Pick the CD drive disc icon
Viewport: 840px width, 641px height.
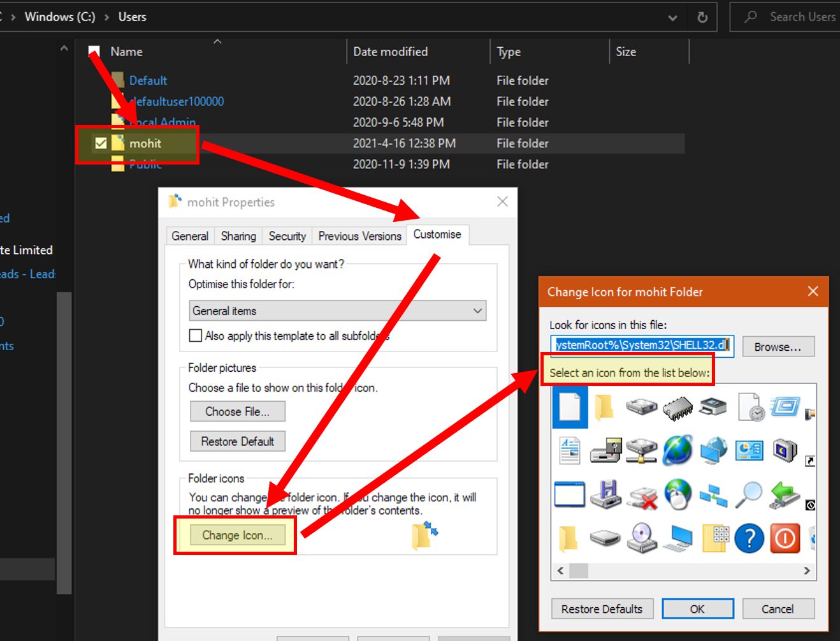pyautogui.click(x=642, y=538)
